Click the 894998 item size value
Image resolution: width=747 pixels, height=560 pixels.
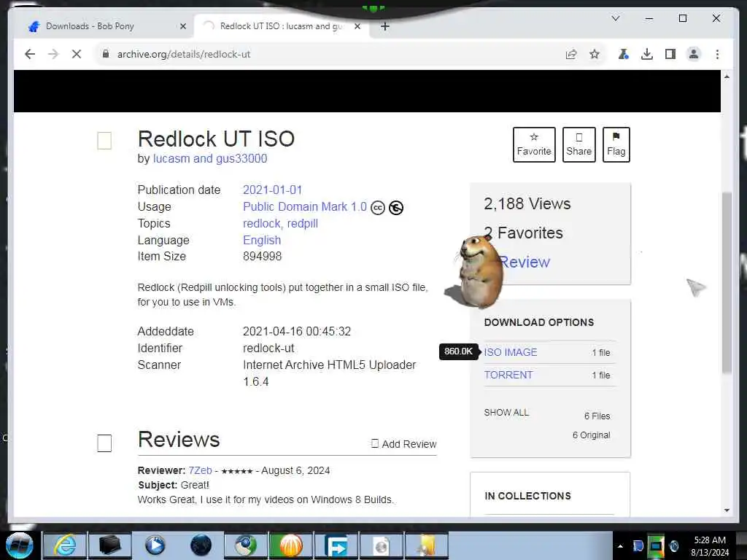coord(262,256)
